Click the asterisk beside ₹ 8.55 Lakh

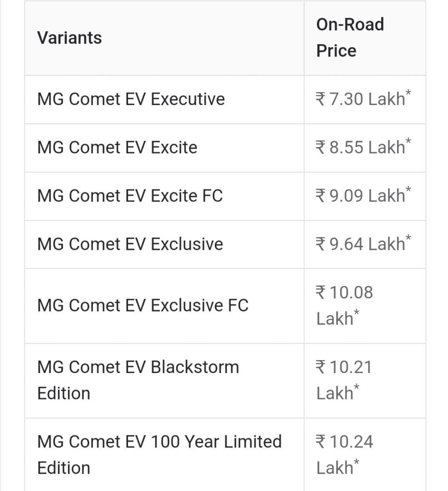(408, 141)
